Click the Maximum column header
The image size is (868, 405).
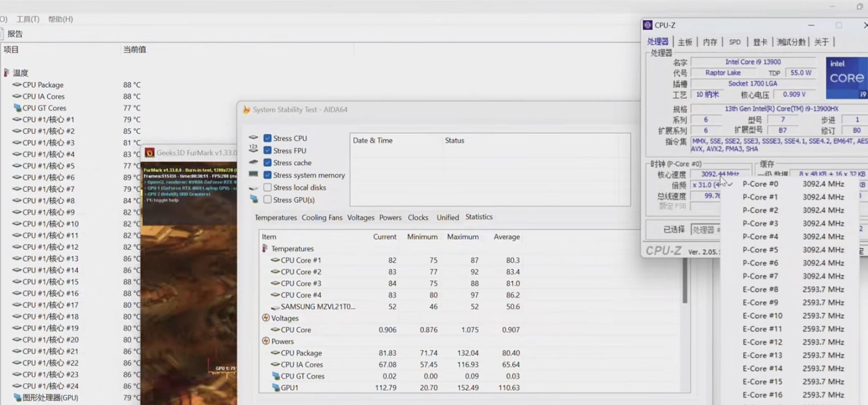point(463,237)
